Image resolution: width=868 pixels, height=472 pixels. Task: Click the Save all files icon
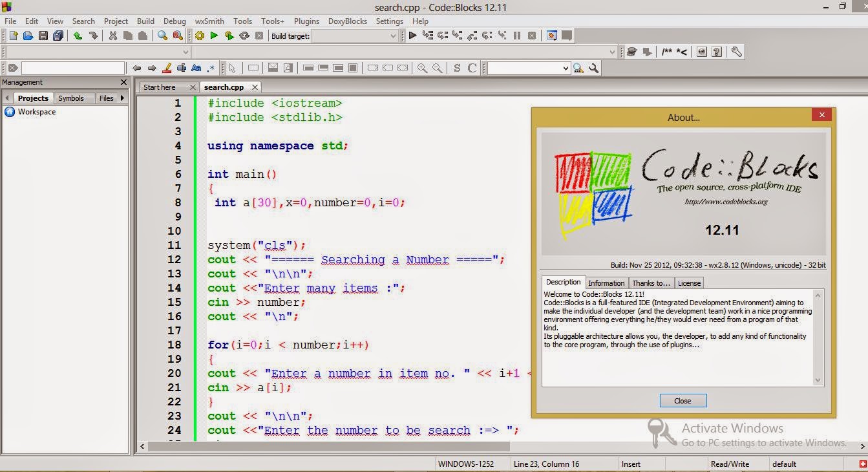pyautogui.click(x=58, y=36)
